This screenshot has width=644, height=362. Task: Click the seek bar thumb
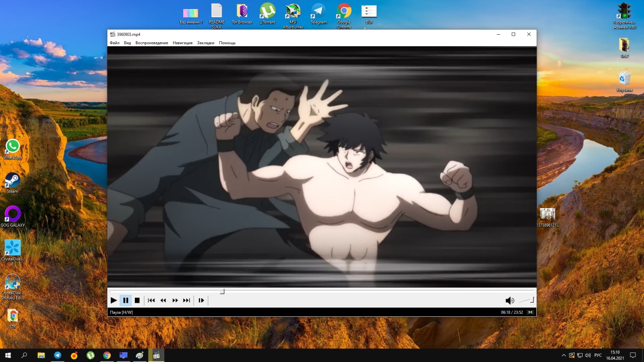point(222,292)
